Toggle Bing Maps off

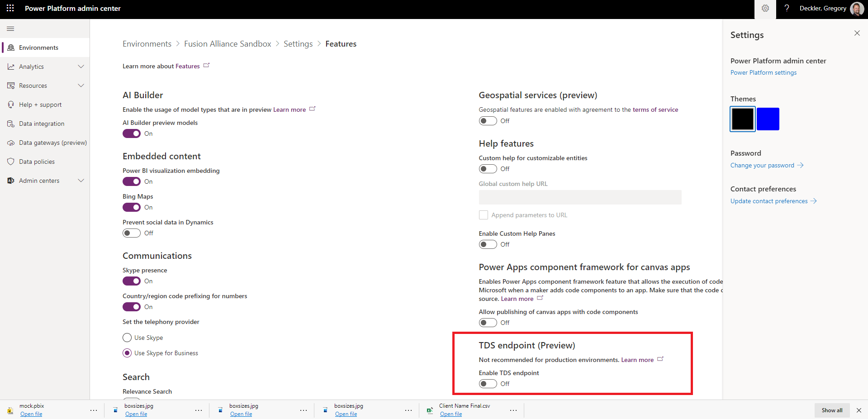(x=132, y=207)
